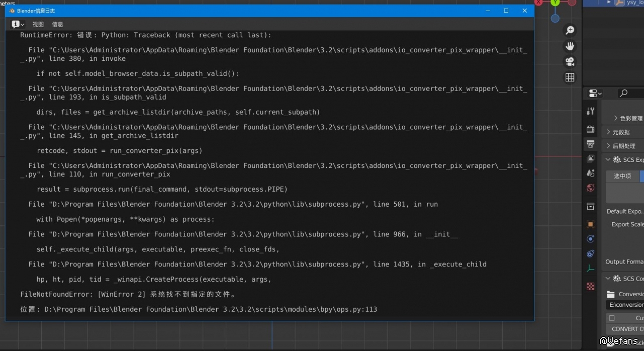Screen dimensions: 644x351
Task: Open the Output properties printer icon
Action: click(x=591, y=144)
